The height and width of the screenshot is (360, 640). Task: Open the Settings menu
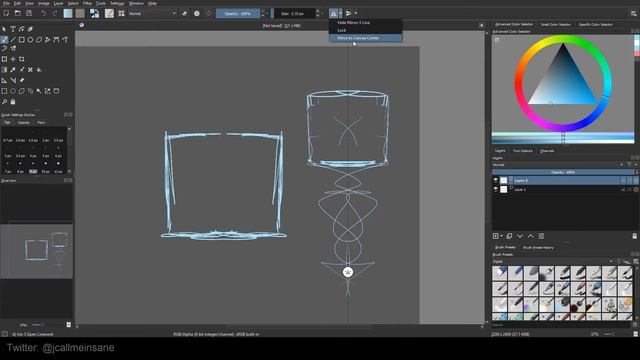pyautogui.click(x=117, y=3)
